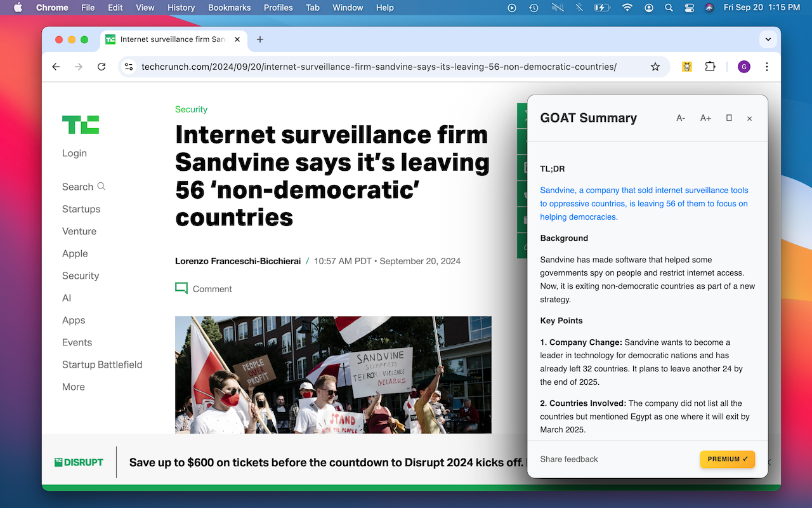Image resolution: width=812 pixels, height=508 pixels.
Task: Select the Internet surveillance firm Sandvine tab
Action: click(173, 39)
